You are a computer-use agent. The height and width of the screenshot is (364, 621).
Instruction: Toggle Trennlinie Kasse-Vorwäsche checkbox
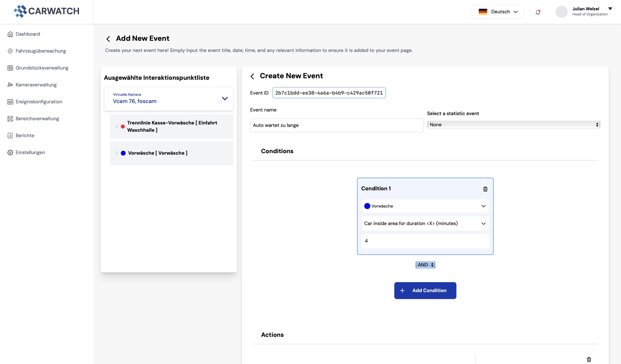pyautogui.click(x=117, y=126)
